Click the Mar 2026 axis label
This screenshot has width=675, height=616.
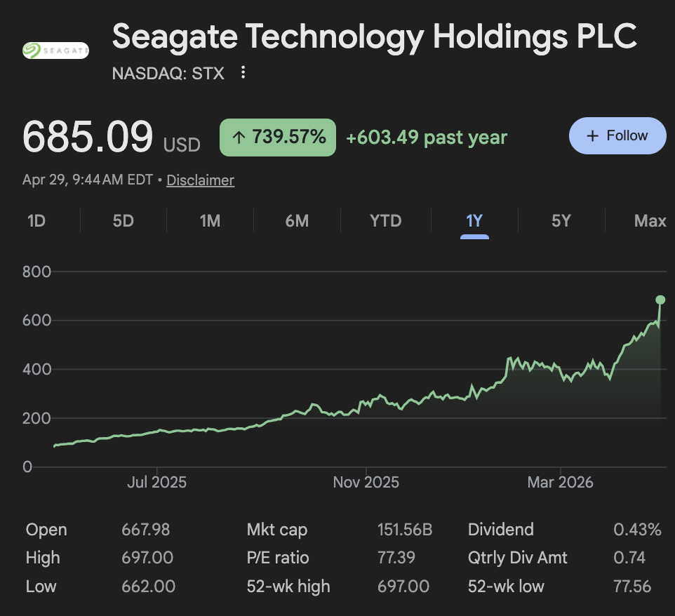[x=561, y=482]
